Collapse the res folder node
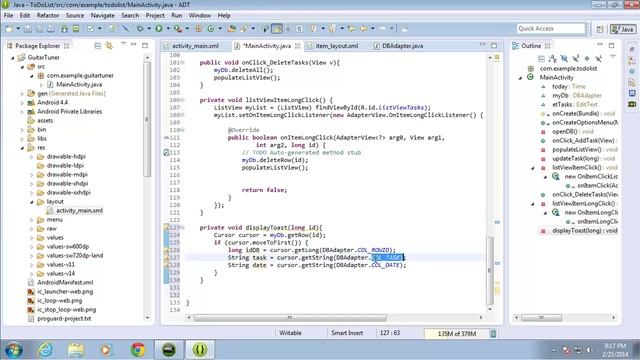640x360 pixels. [x=22, y=148]
